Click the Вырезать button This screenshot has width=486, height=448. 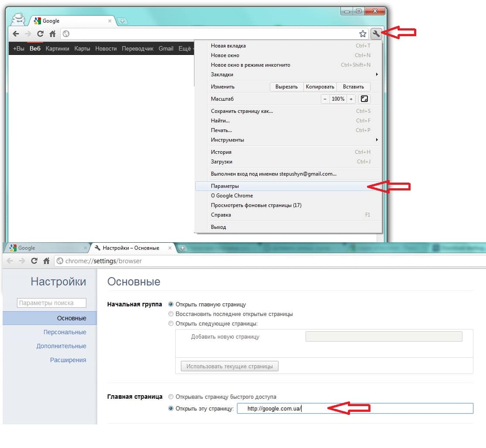coord(286,87)
